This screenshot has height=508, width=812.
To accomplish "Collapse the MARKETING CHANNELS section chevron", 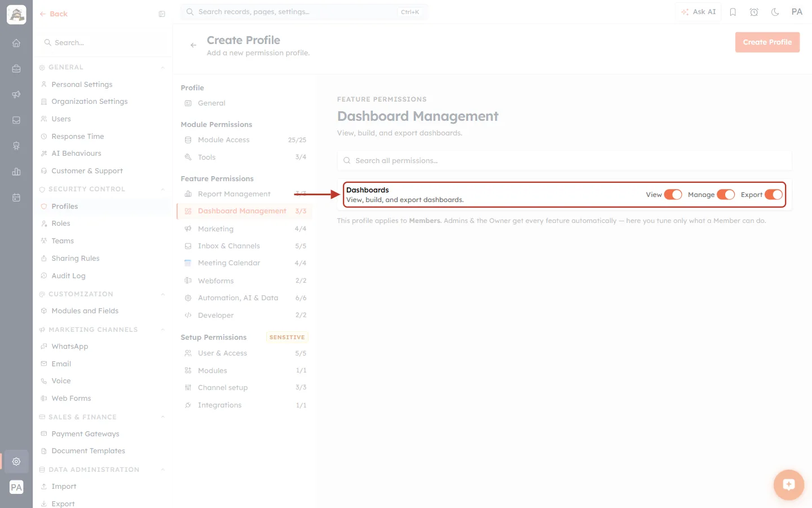I will (162, 330).
